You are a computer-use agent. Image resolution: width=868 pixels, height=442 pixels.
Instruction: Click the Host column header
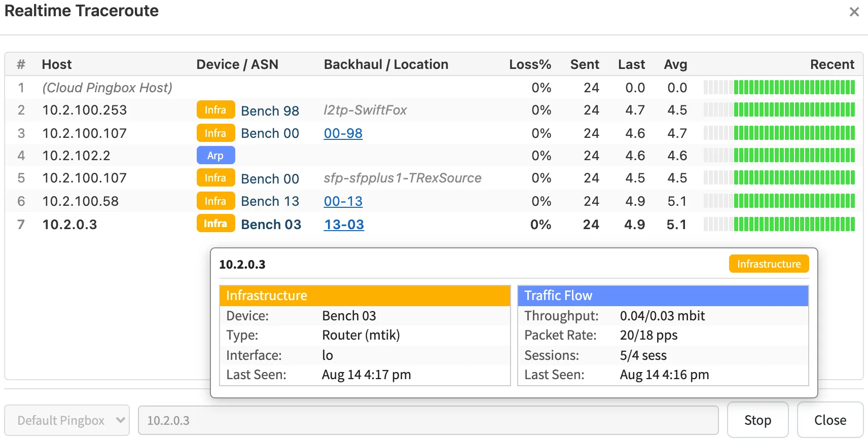point(57,64)
